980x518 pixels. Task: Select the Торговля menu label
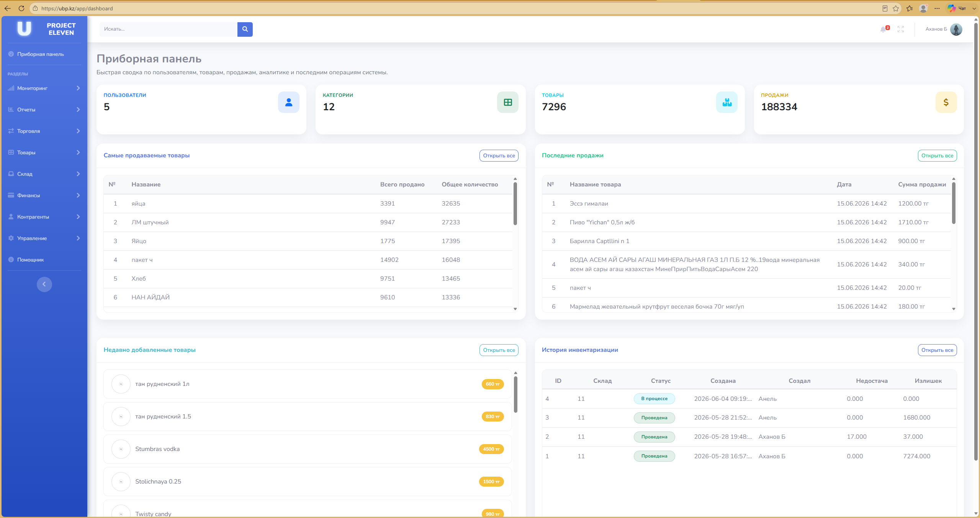click(28, 131)
